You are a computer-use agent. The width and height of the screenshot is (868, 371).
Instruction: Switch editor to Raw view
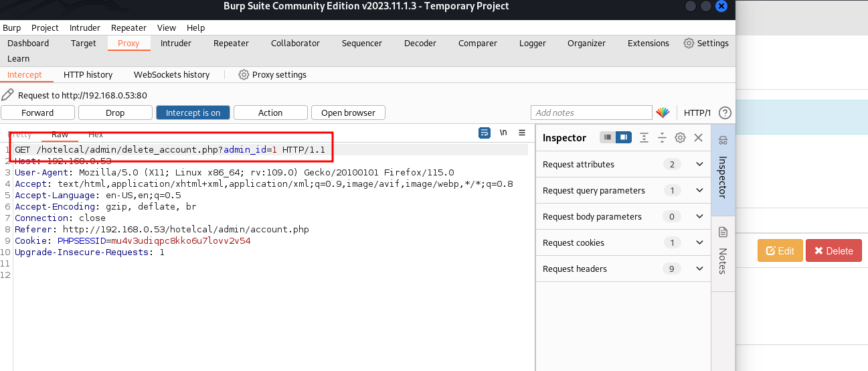coord(60,135)
